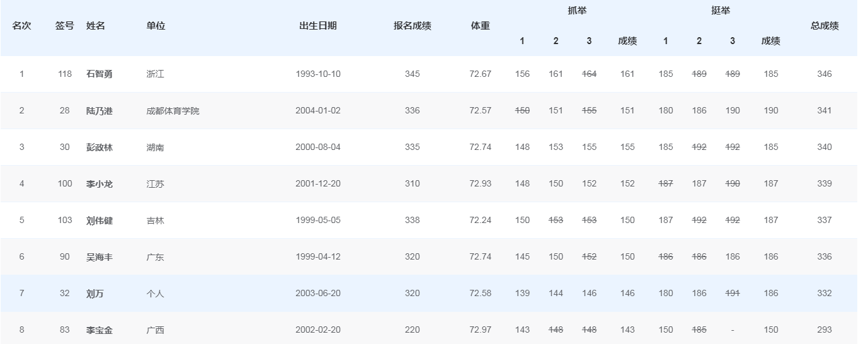Viewport: 868px width, 344px height.
Task: Click draw number 103
Action: tap(64, 220)
